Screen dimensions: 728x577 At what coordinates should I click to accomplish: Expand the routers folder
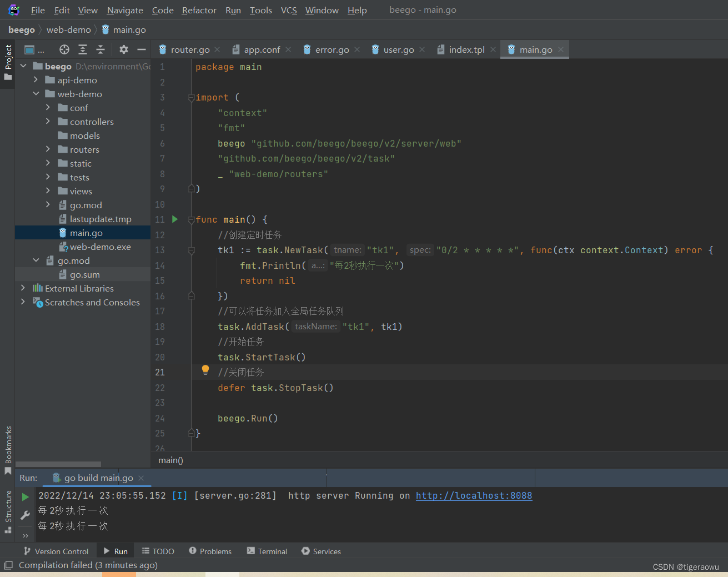[48, 149]
